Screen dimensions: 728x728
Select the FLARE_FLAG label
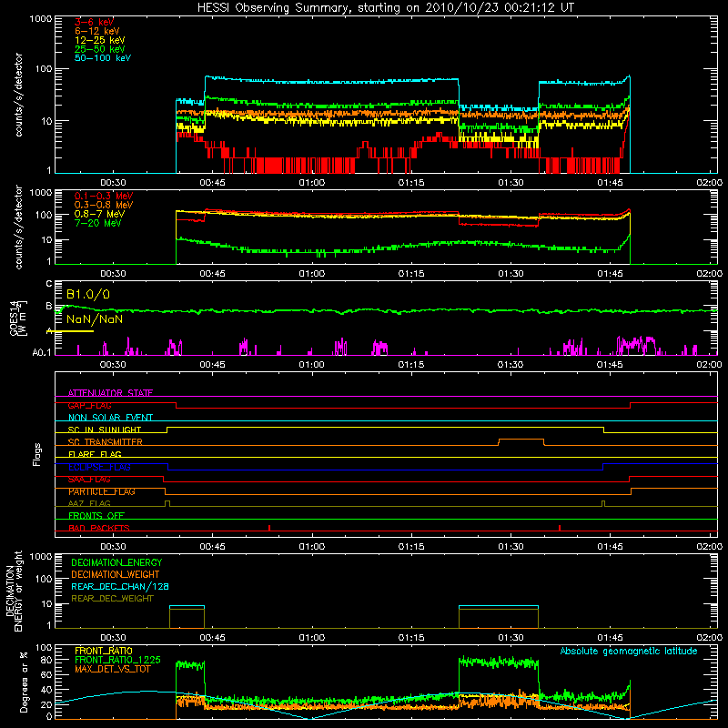pyautogui.click(x=95, y=454)
